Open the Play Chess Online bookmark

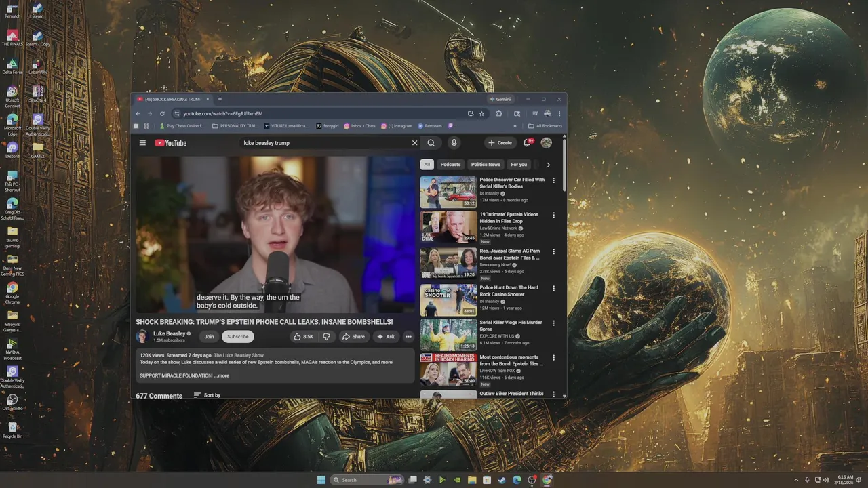tap(181, 126)
